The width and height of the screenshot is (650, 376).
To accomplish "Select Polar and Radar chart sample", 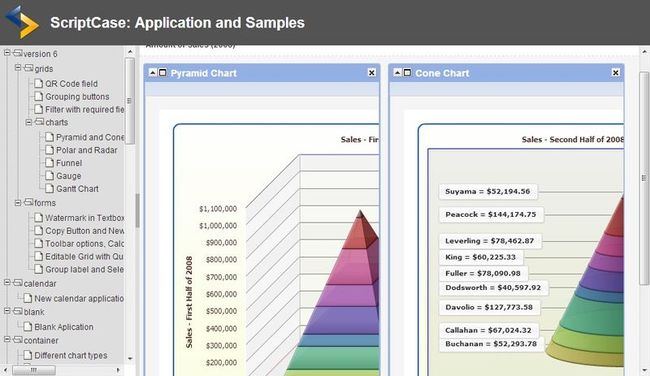I will click(87, 150).
